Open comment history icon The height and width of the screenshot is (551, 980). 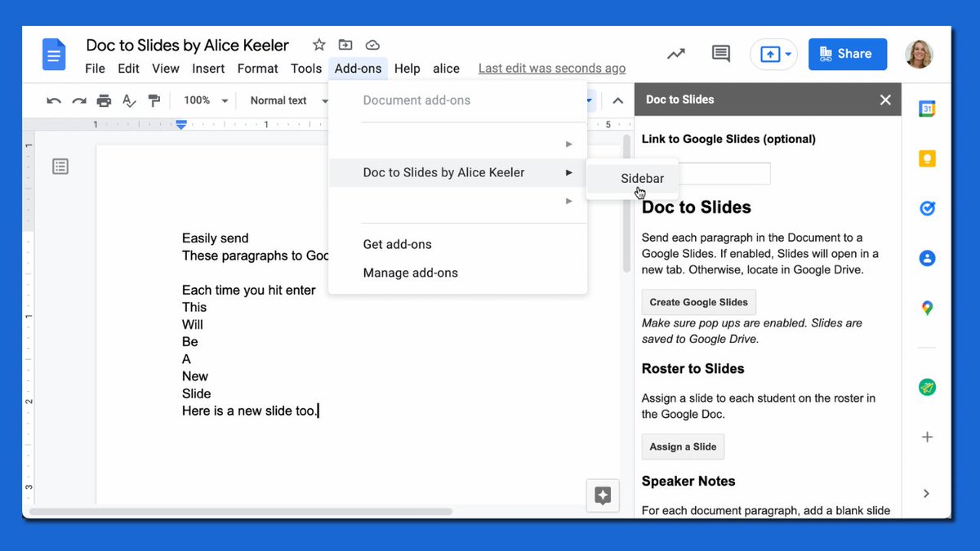click(x=720, y=54)
